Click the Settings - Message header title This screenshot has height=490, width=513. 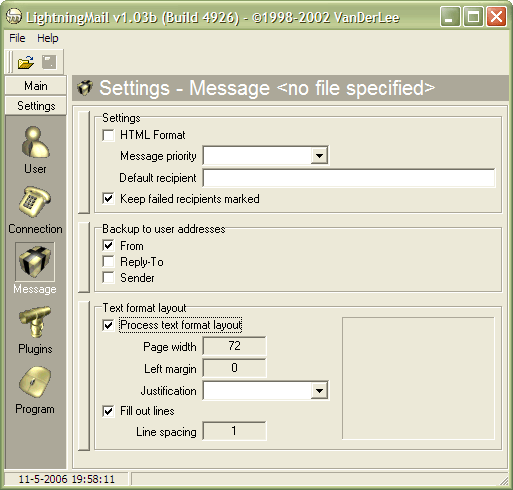pyautogui.click(x=267, y=88)
